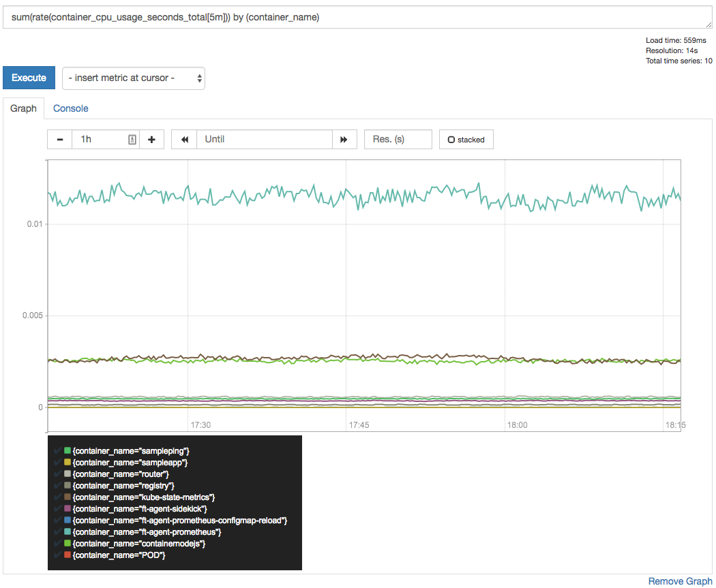The height and width of the screenshot is (588, 716).
Task: Toggle the POD series checkmark
Action: coord(57,555)
